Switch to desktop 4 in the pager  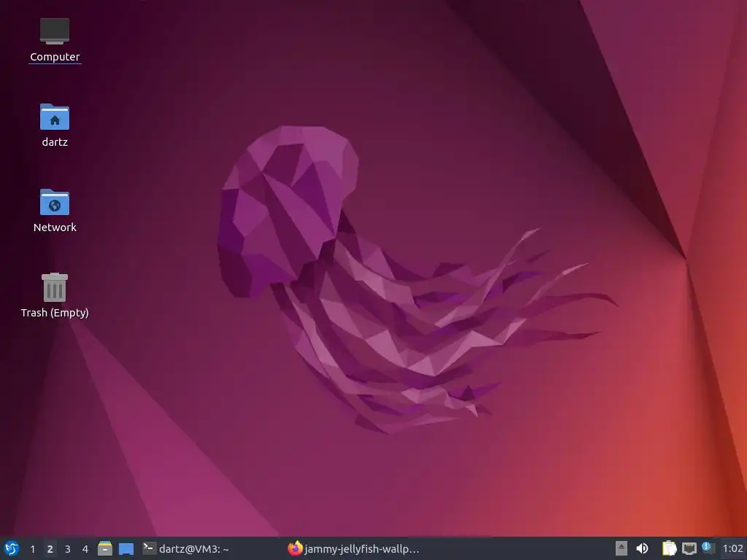(85, 549)
